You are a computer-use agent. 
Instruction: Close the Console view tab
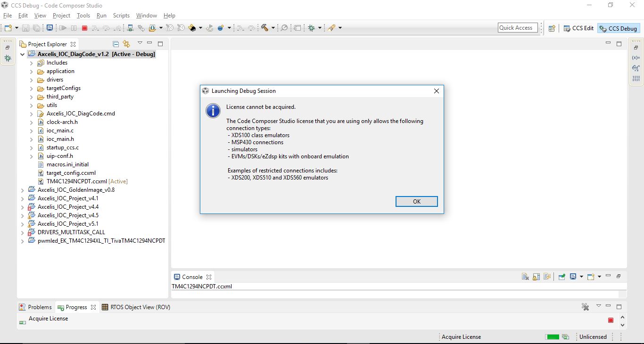209,277
